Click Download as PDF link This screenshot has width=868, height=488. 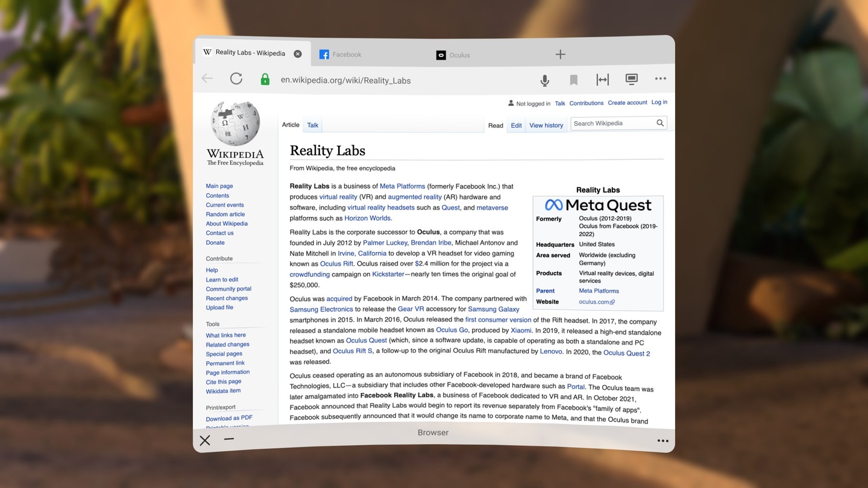coord(229,418)
